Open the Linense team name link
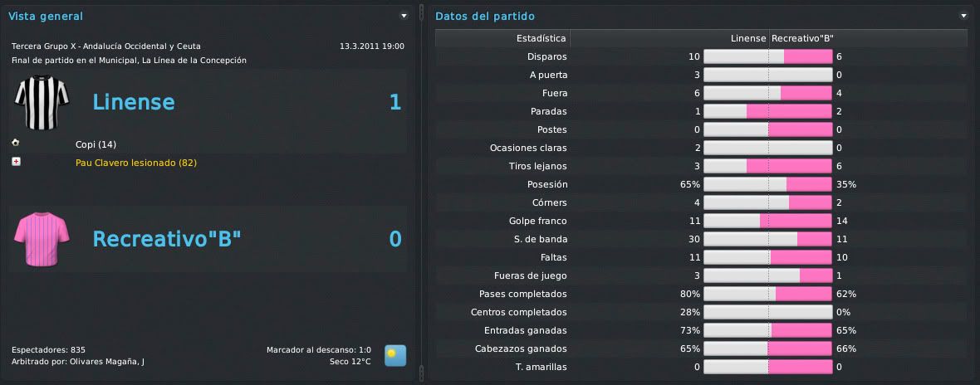 click(x=134, y=102)
